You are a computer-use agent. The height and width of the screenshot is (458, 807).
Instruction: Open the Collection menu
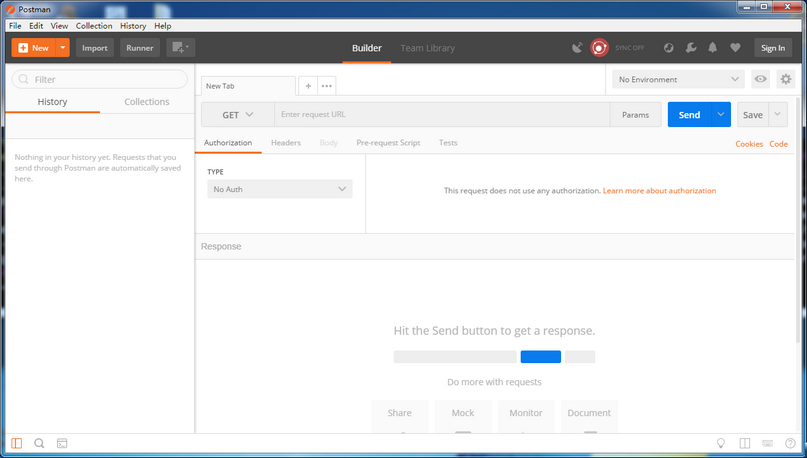[x=94, y=26]
